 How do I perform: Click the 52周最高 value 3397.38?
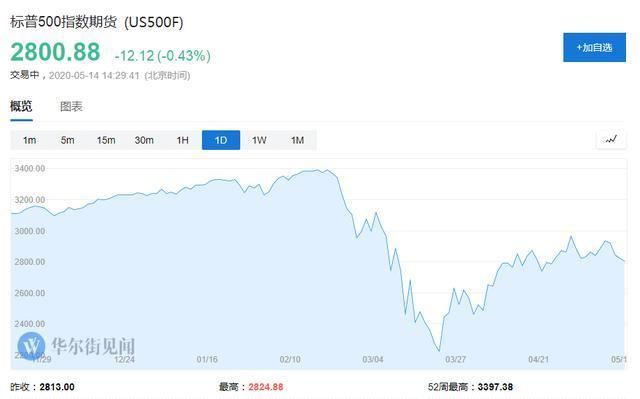pos(495,387)
